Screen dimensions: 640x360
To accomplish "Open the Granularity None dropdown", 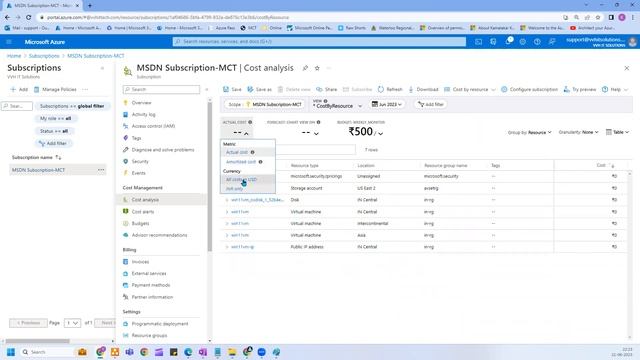I will point(578,132).
